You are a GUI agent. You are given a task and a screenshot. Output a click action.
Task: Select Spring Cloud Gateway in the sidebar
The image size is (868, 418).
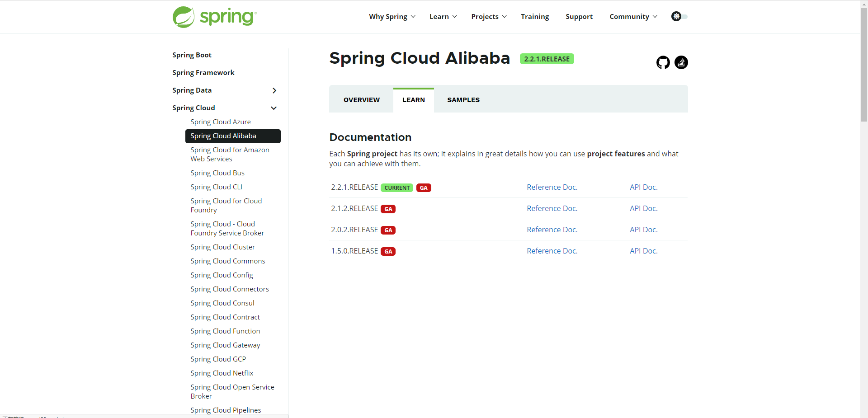[225, 345]
